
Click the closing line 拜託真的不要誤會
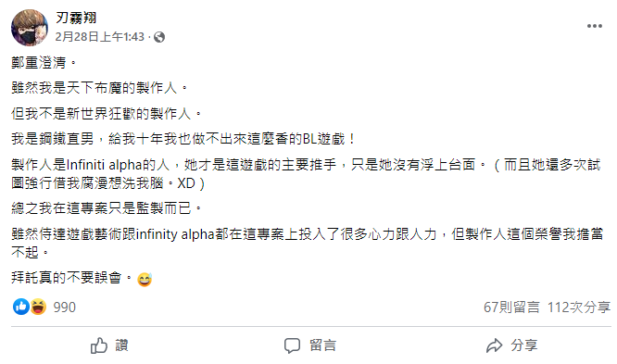72,278
